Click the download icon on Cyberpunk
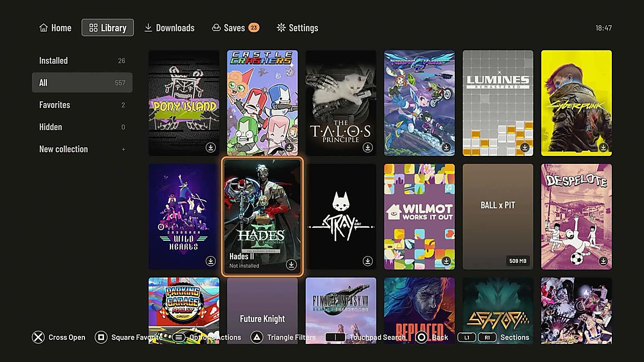644x362 pixels. (603, 147)
